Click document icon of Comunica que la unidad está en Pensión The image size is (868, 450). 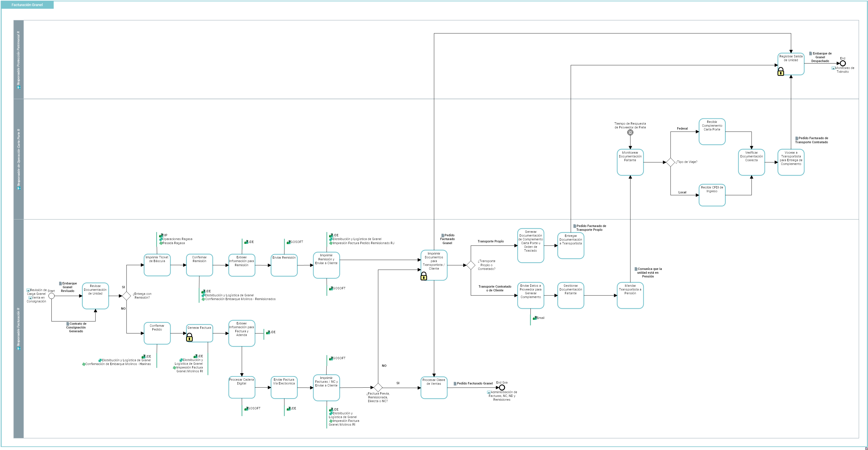(636, 269)
